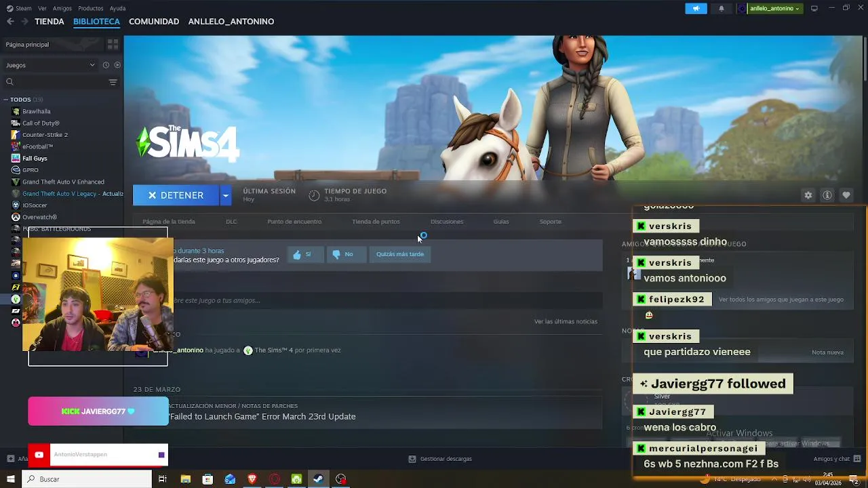Click the Windows Start button
The width and height of the screenshot is (868, 488).
point(11,479)
